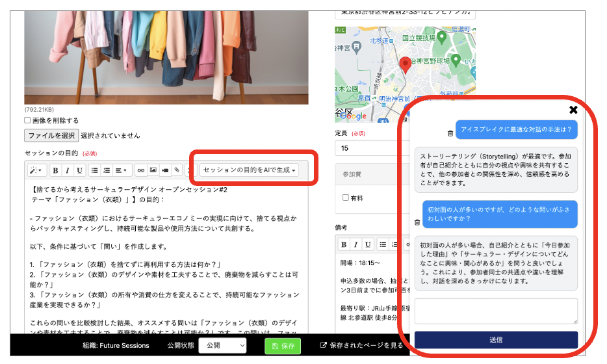
Task: Close the AI chat panel
Action: [x=573, y=110]
